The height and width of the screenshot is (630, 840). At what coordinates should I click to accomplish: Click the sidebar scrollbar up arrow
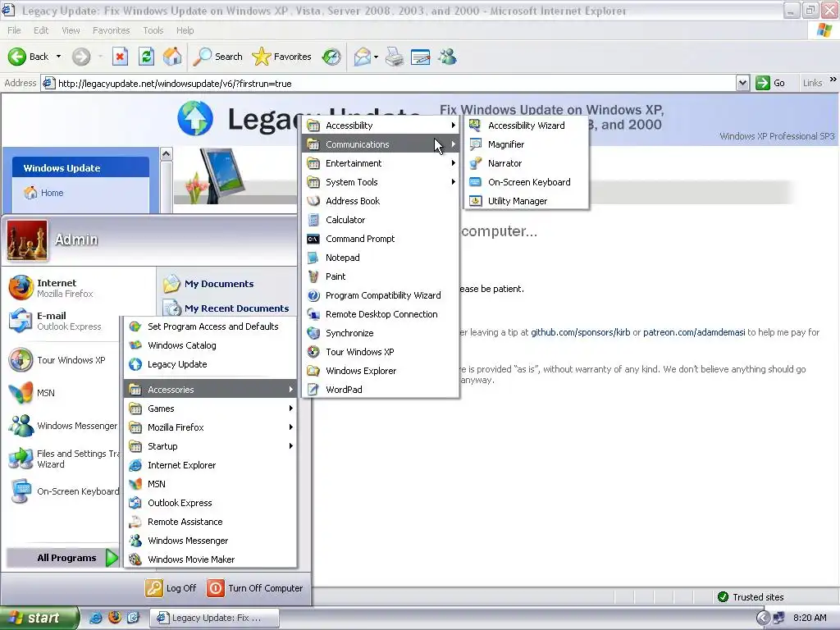[166, 154]
